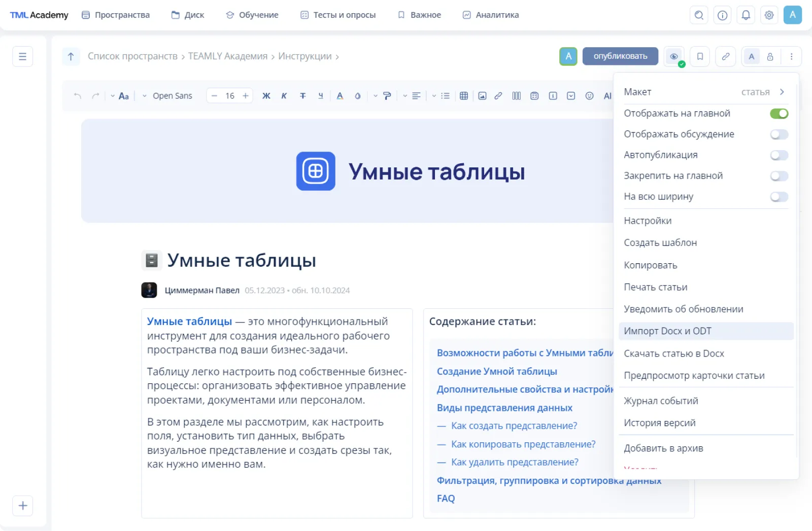Insert an image into the article

tap(482, 96)
